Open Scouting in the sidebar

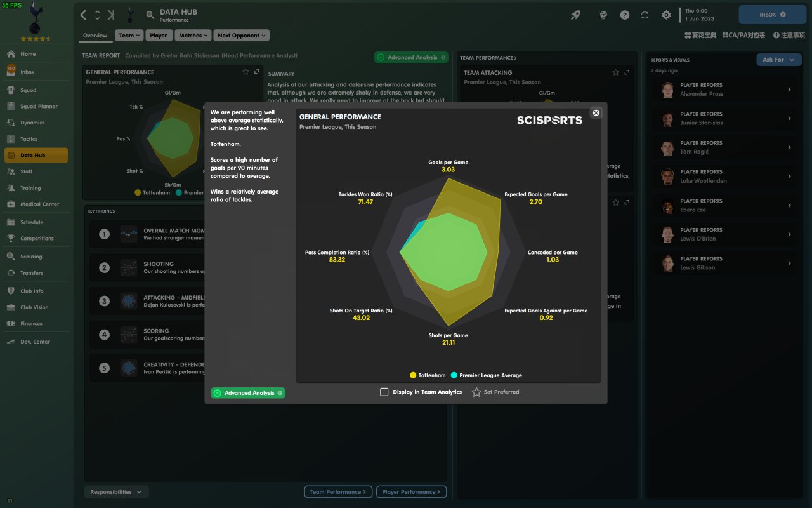[x=36, y=257]
